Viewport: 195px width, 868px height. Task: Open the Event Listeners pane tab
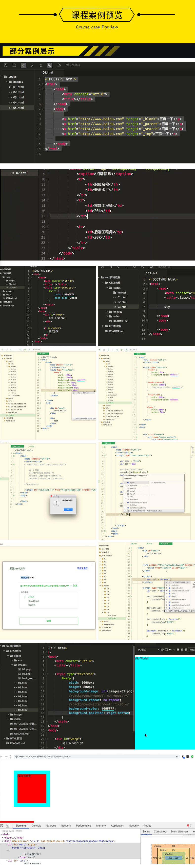point(179,832)
